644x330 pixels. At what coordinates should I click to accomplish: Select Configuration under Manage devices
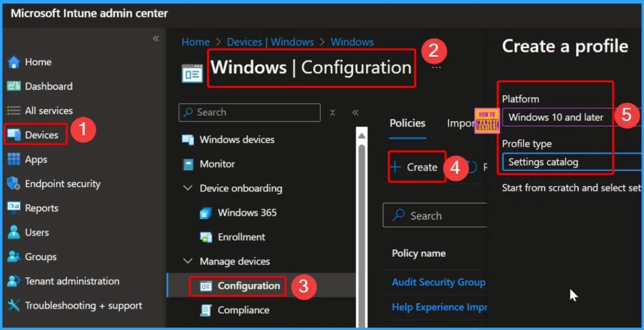tap(249, 286)
